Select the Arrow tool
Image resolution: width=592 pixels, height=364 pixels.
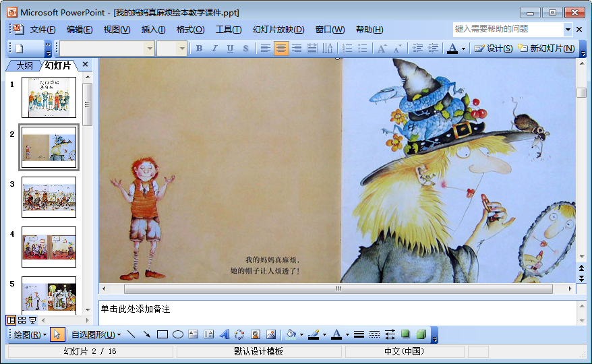click(x=147, y=334)
